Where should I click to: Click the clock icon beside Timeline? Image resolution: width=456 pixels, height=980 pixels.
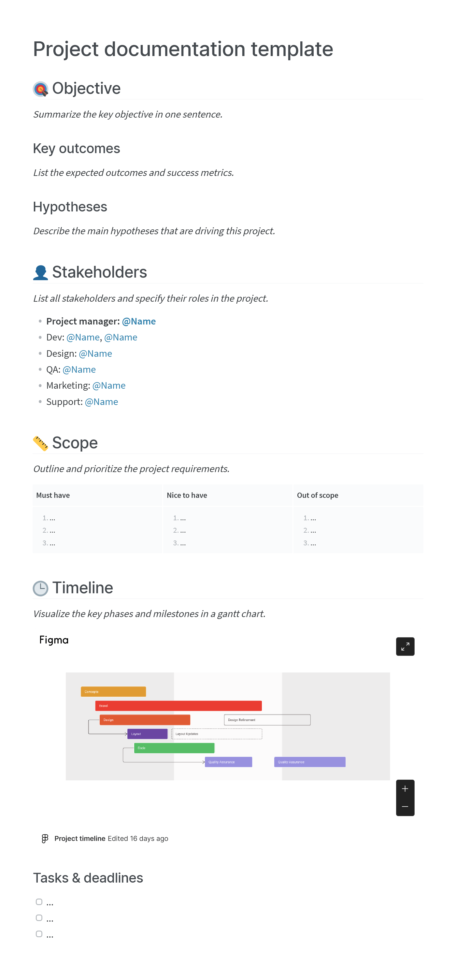pos(40,588)
